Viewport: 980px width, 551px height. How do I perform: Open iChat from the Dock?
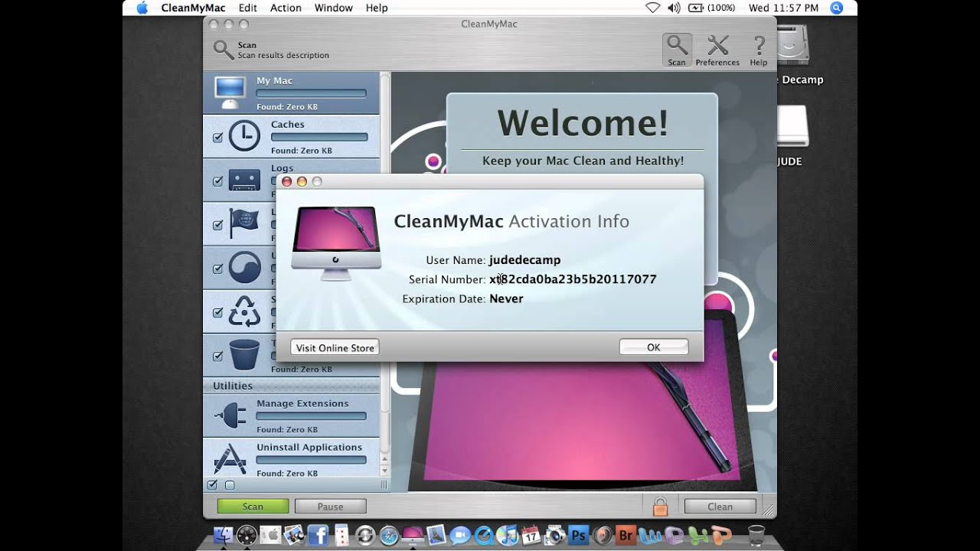point(460,535)
